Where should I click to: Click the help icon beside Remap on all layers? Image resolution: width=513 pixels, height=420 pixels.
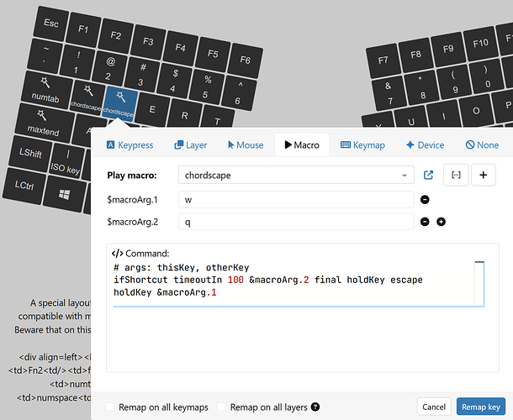[315, 407]
